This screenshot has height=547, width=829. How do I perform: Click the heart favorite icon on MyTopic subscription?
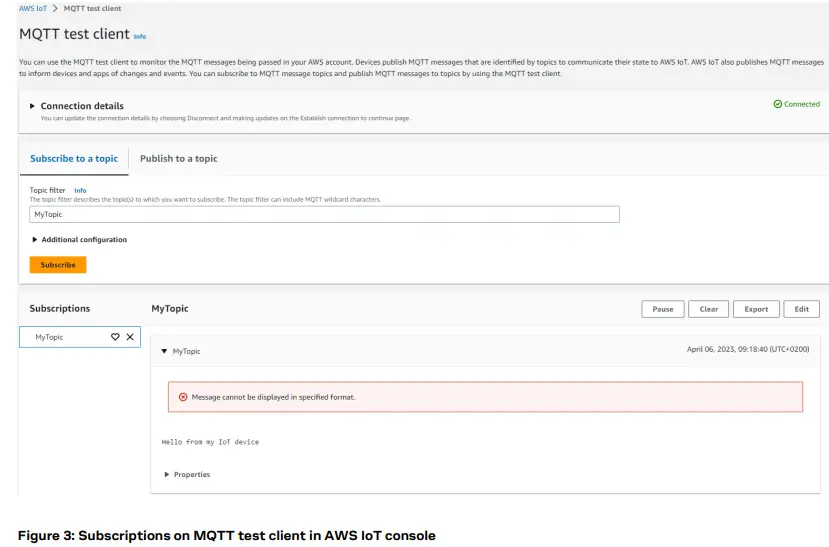[115, 337]
